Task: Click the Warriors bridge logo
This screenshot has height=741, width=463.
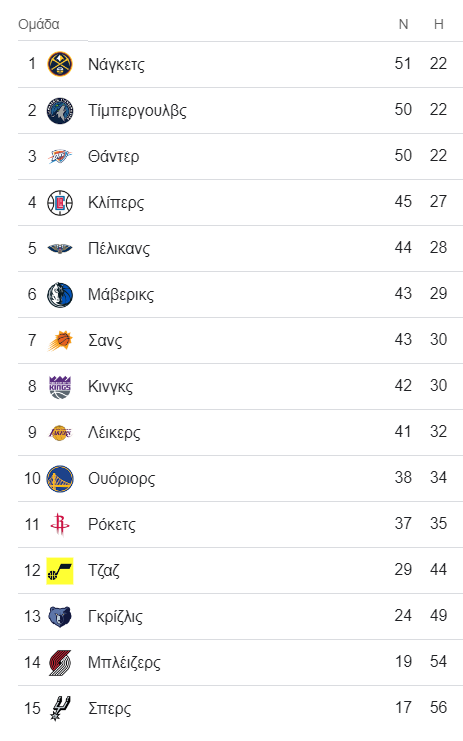Action: 60,479
